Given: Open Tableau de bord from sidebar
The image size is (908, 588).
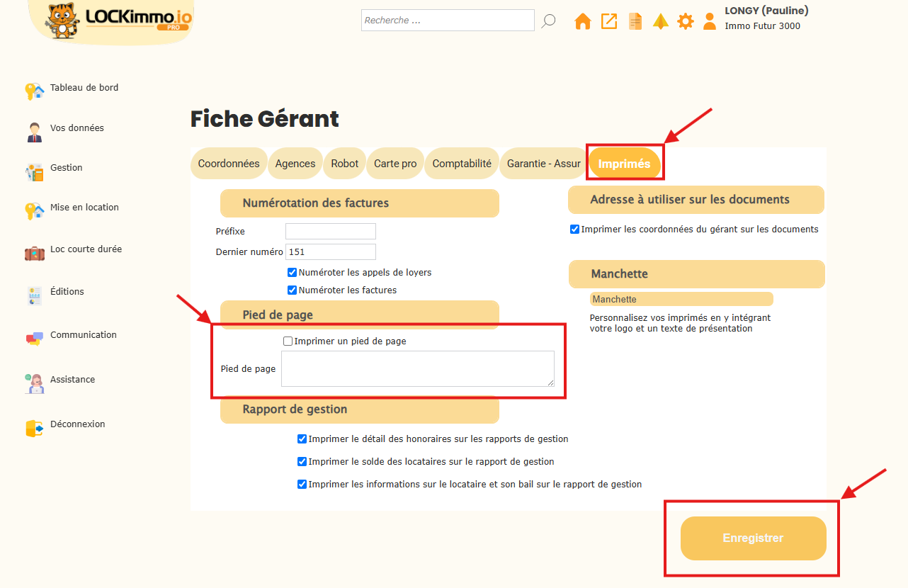Looking at the screenshot, I should coord(84,88).
